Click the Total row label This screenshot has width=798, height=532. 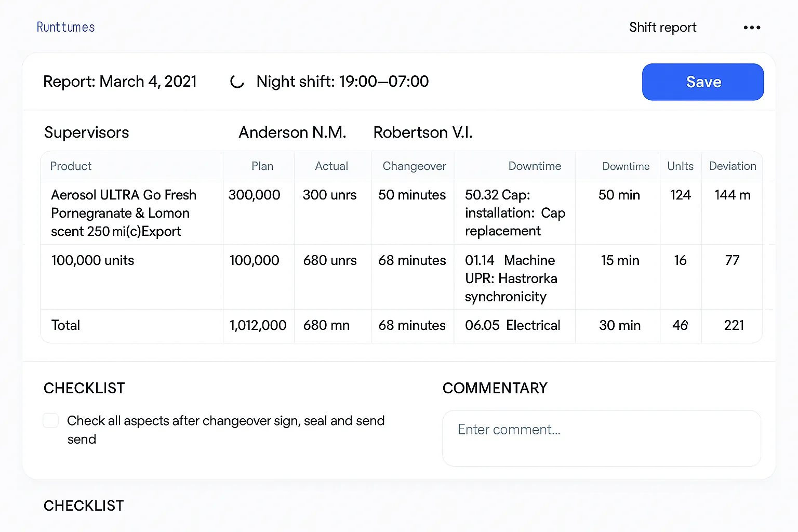[65, 325]
